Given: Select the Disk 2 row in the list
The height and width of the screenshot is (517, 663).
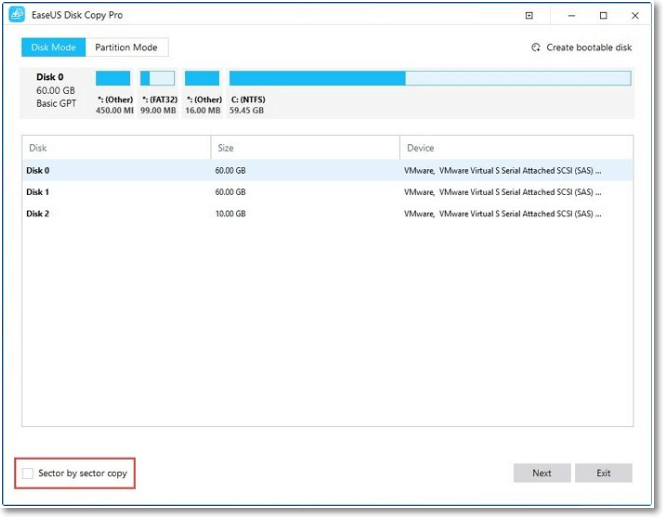Looking at the screenshot, I should coord(328,213).
